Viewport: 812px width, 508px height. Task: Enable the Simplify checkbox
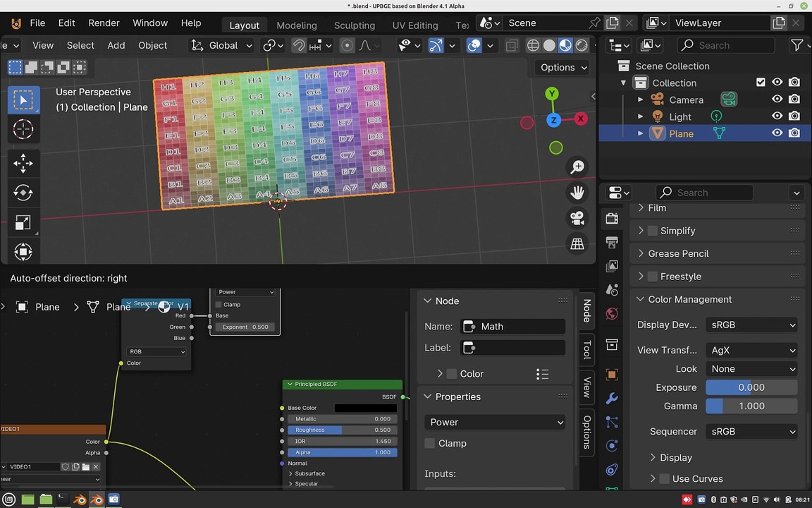[x=653, y=231]
